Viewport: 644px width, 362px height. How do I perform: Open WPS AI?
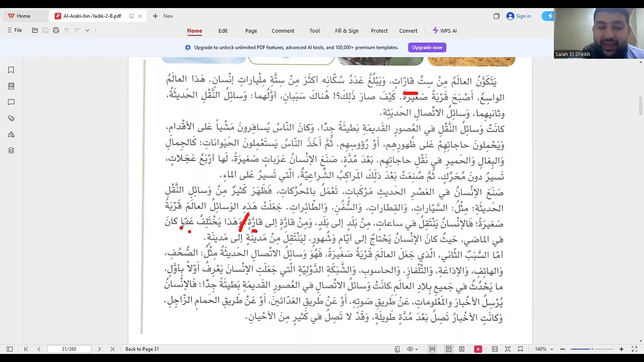445,31
